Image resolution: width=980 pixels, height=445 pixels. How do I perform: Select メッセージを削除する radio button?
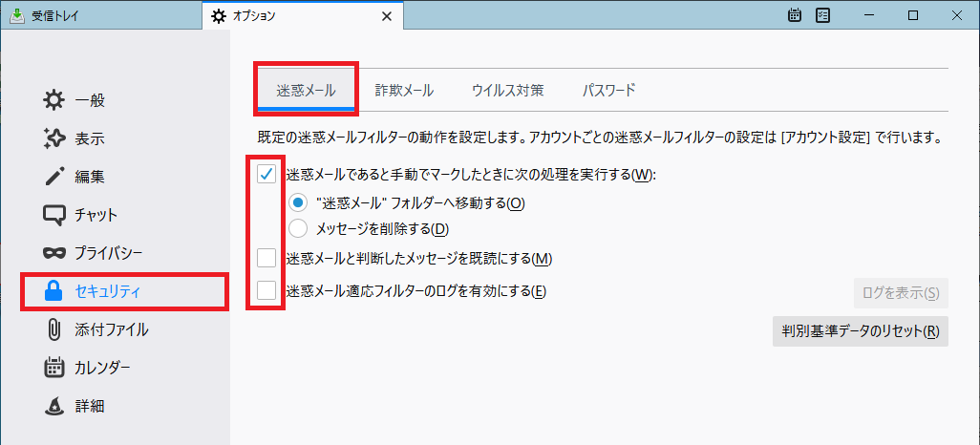point(298,229)
